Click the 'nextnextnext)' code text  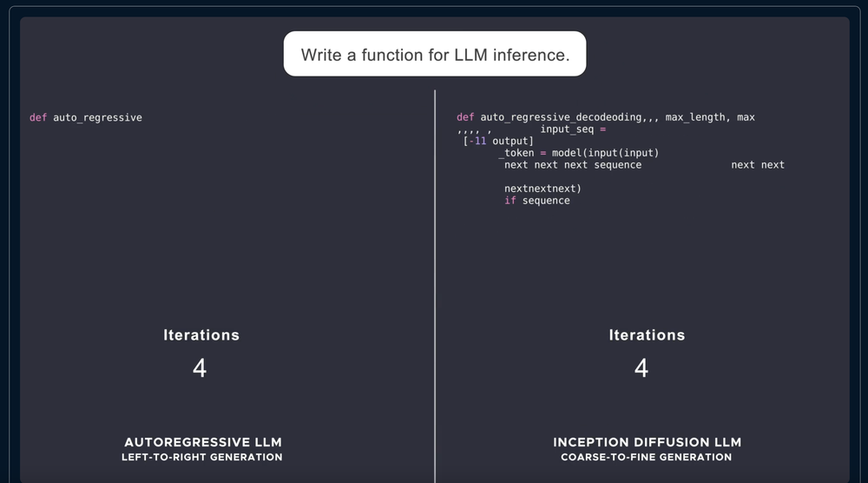[x=542, y=189]
